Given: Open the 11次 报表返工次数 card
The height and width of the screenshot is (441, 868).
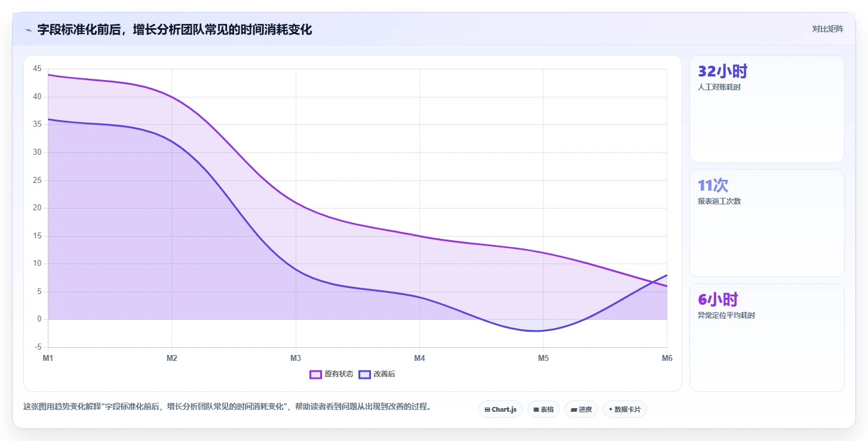Looking at the screenshot, I should 767,223.
